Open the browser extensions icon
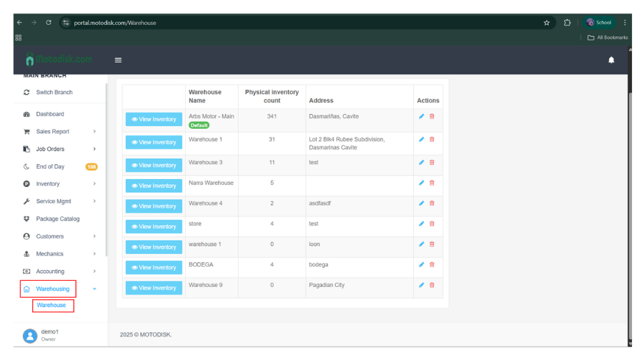644x362 pixels. [567, 23]
